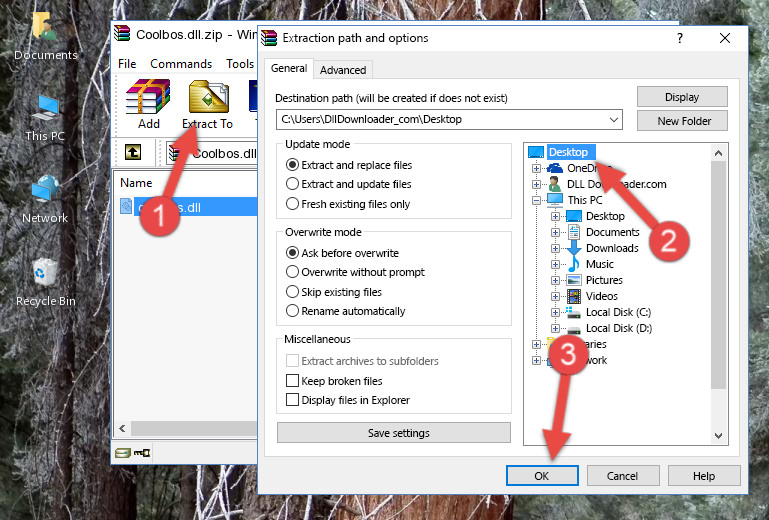Viewport: 769px width, 520px height.
Task: Expand the Documents tree node
Action: [555, 233]
